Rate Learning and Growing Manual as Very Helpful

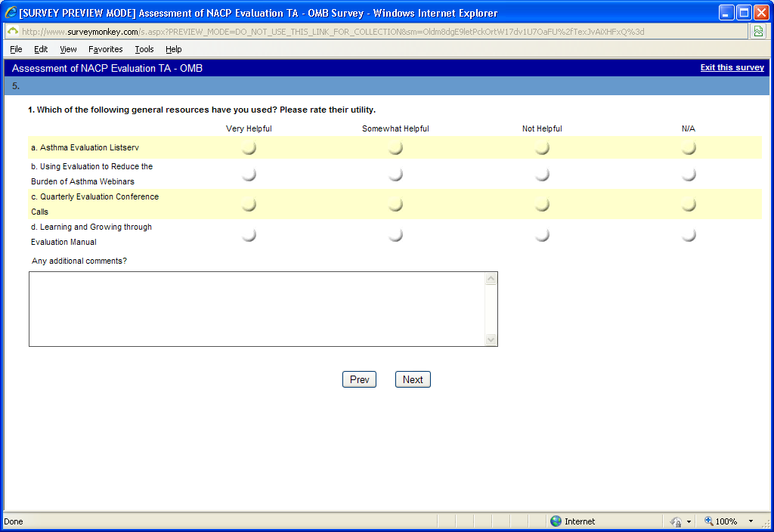(x=249, y=235)
